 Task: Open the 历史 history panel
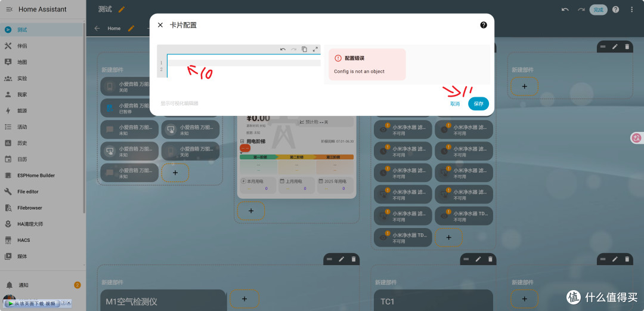pyautogui.click(x=41, y=143)
